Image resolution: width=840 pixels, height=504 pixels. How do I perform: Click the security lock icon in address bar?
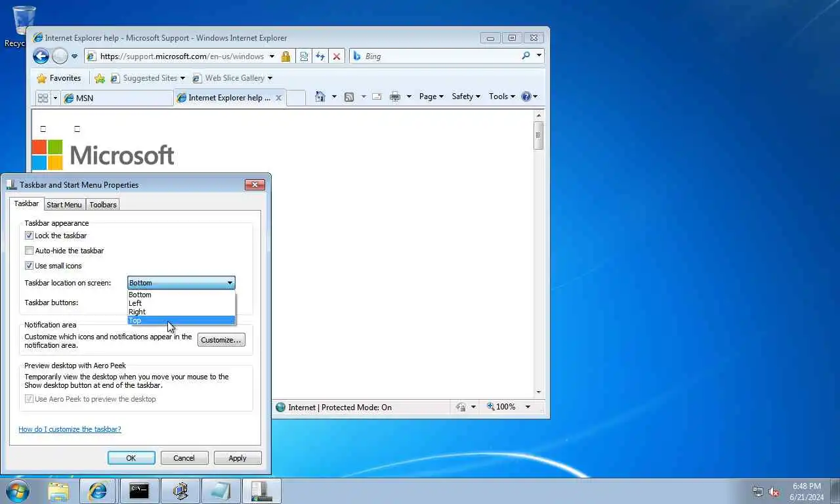(285, 56)
